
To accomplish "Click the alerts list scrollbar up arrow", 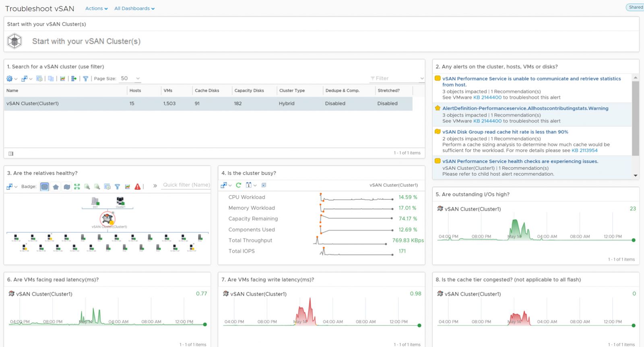I will tap(636, 78).
